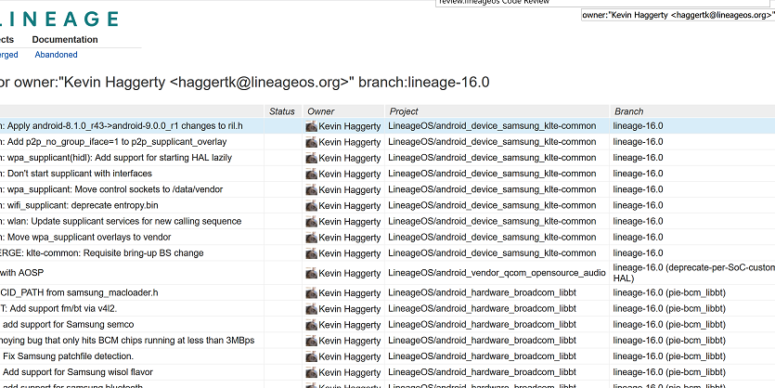Screen dimensions: 775x388
Task: Click the search query input field
Action: (678, 15)
